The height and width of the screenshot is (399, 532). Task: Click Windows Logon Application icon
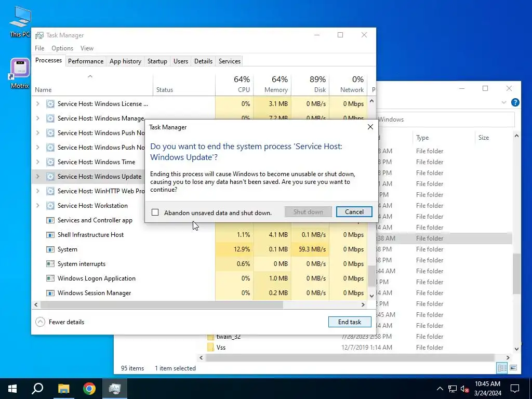point(50,278)
